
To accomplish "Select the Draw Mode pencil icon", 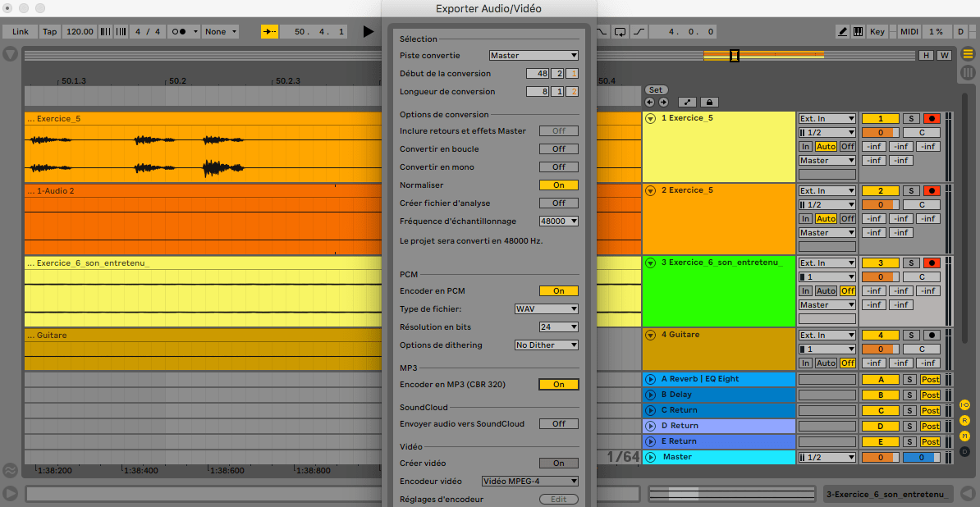I will point(842,31).
